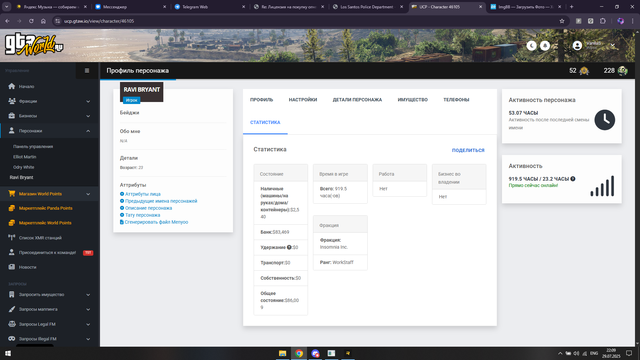Switch to the ПРОФИЛЬ tab
The width and height of the screenshot is (640, 360).
(262, 100)
